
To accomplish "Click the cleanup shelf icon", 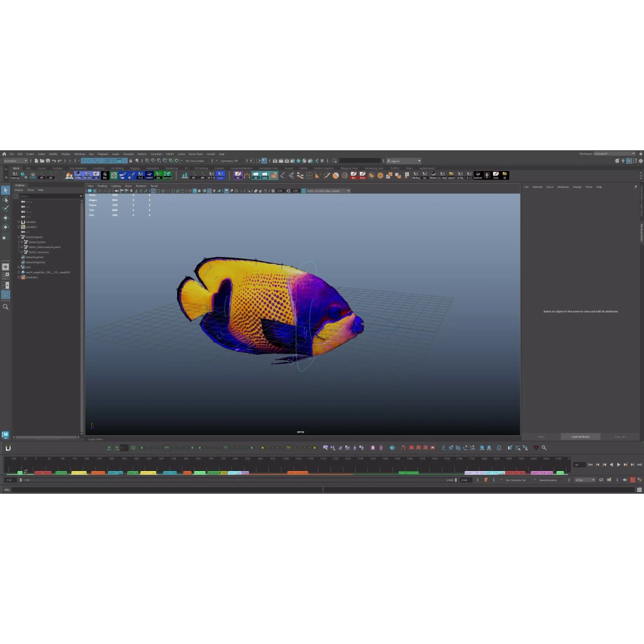I will 15,175.
